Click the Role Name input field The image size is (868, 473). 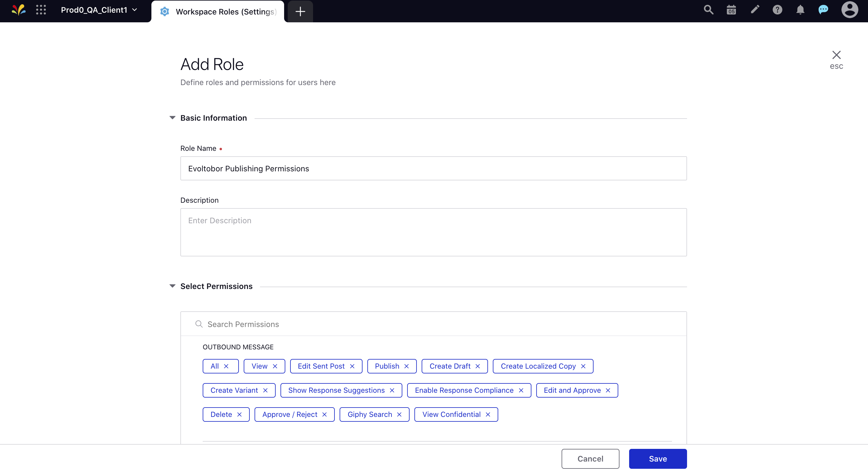[433, 168]
